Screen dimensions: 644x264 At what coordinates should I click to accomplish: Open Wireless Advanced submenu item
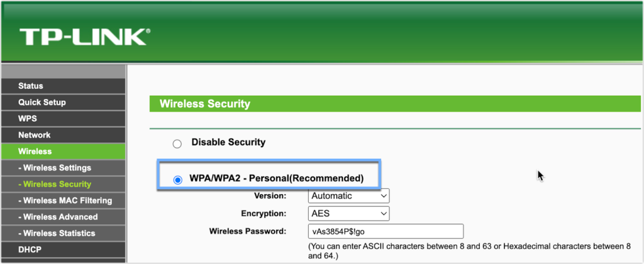(x=63, y=217)
